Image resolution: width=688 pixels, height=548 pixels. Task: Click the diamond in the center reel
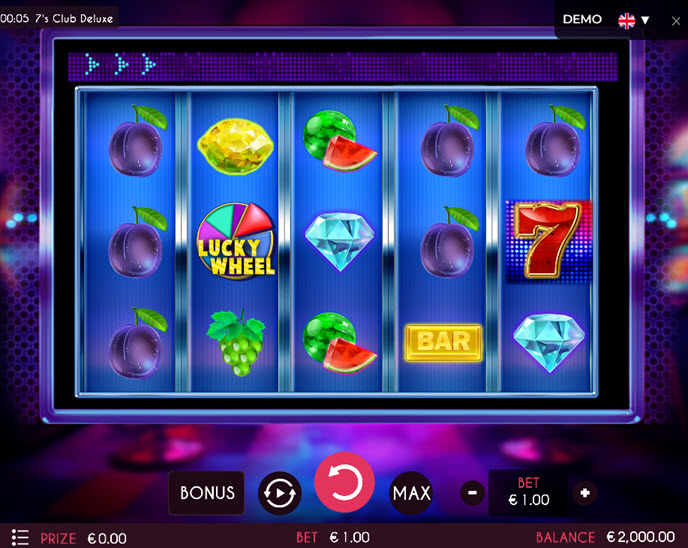(340, 241)
